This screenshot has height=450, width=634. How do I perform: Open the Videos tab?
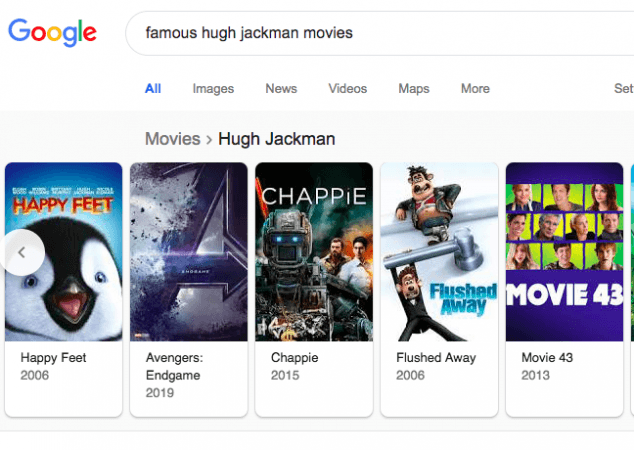point(347,89)
